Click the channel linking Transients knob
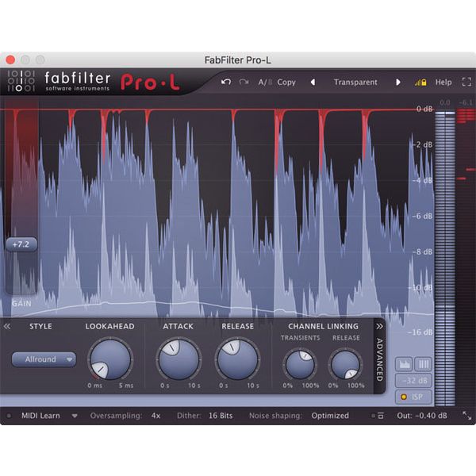 [300, 364]
